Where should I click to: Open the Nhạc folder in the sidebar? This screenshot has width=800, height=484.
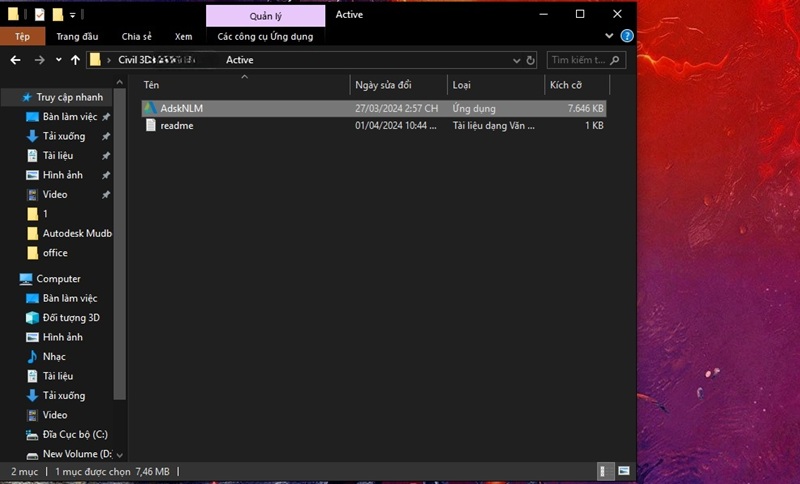pos(54,357)
